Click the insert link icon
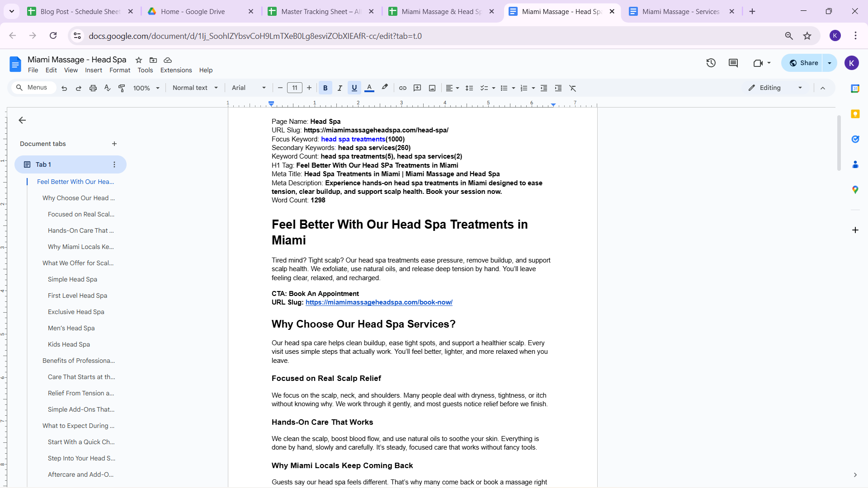Viewport: 868px width, 488px height. [402, 88]
